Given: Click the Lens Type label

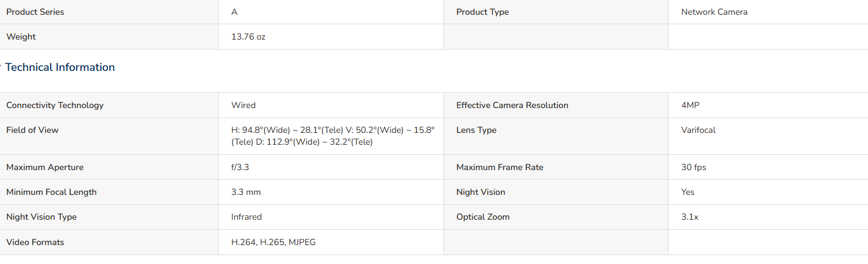Looking at the screenshot, I should click(x=476, y=130).
